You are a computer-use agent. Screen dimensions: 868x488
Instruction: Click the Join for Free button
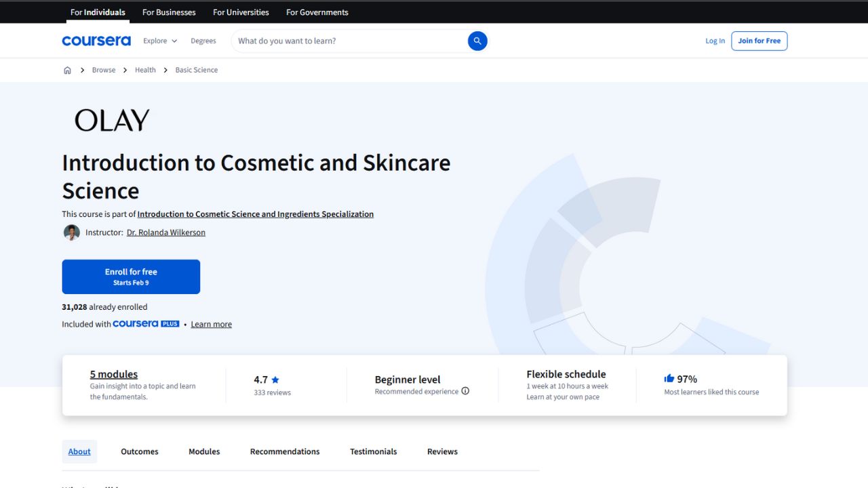(x=759, y=41)
